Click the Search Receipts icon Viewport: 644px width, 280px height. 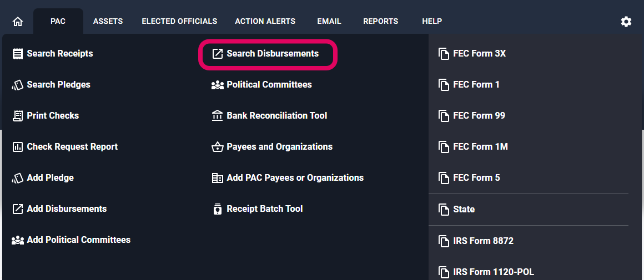click(18, 54)
